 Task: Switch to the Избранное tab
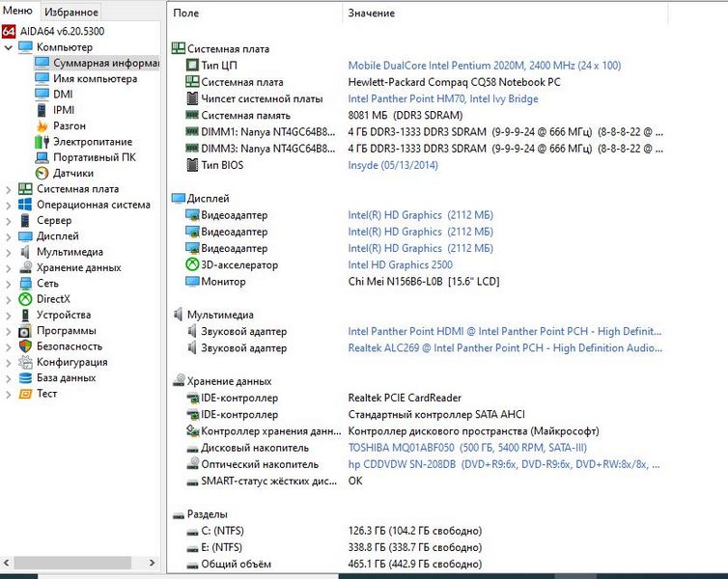tap(70, 13)
